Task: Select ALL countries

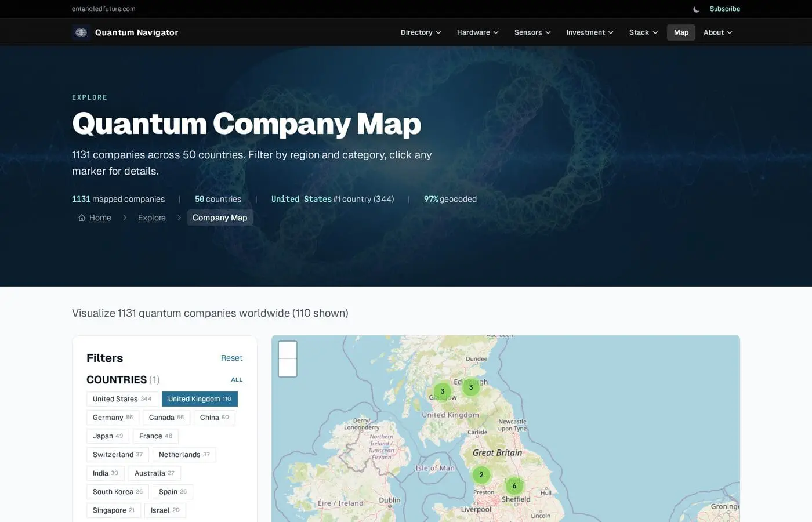Action: [237, 380]
